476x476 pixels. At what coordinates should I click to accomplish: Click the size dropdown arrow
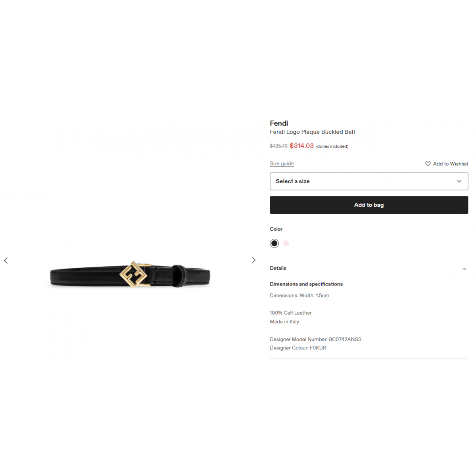(459, 181)
